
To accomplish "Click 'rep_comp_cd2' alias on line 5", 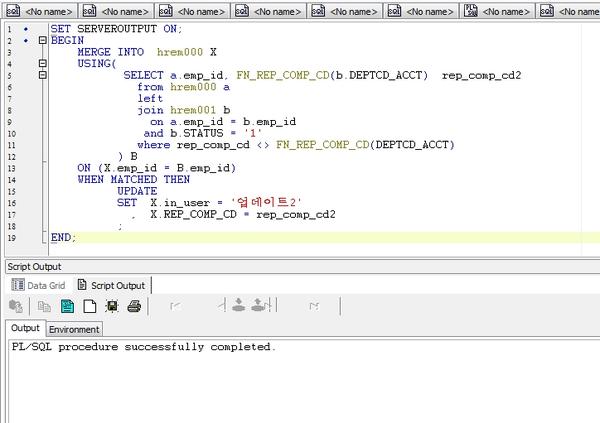I will 481,75.
